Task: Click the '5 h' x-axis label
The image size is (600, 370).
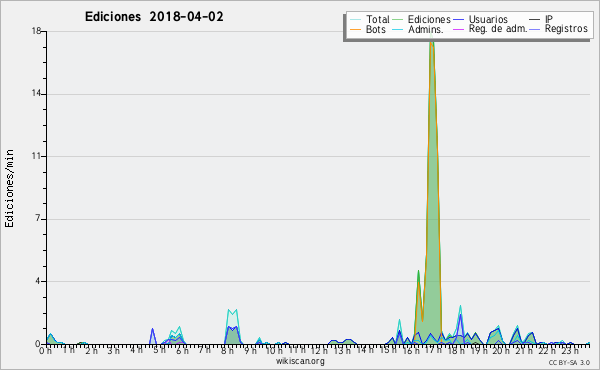Action: (160, 350)
